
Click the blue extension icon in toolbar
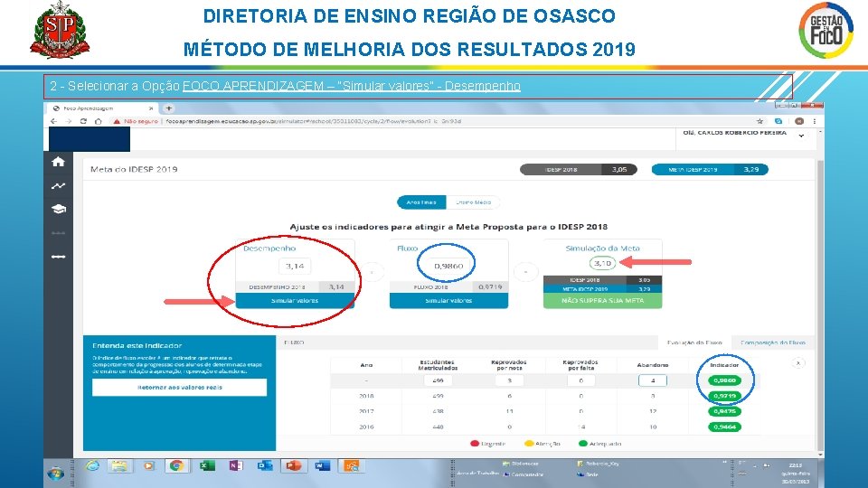778,121
